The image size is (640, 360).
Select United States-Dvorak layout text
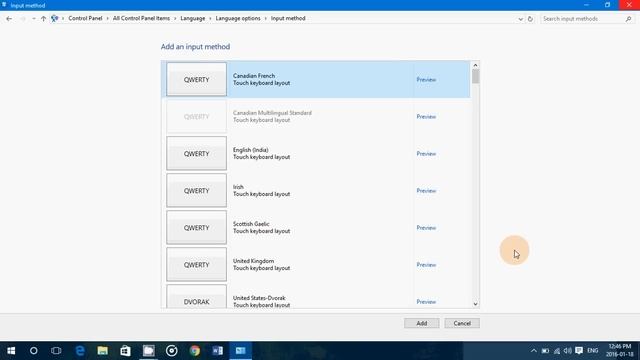[261, 302]
